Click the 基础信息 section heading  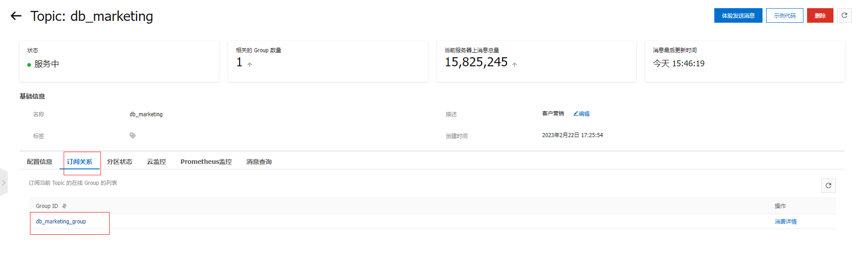(32, 96)
